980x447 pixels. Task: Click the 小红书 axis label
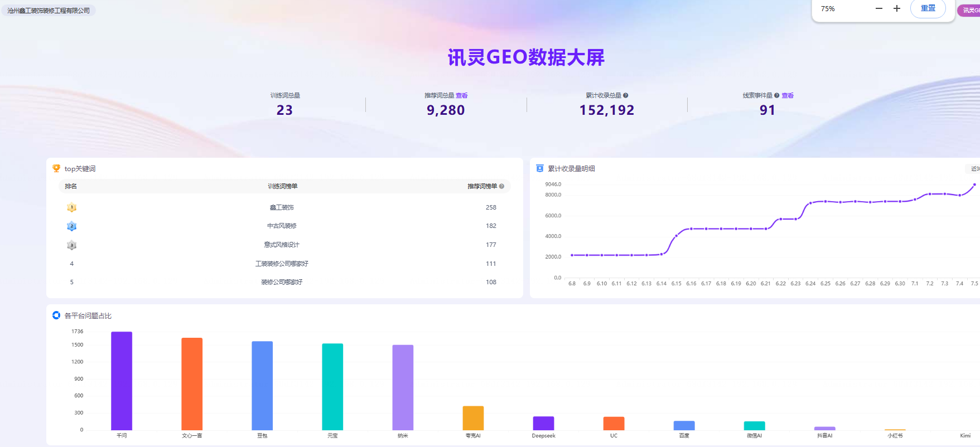[895, 436]
